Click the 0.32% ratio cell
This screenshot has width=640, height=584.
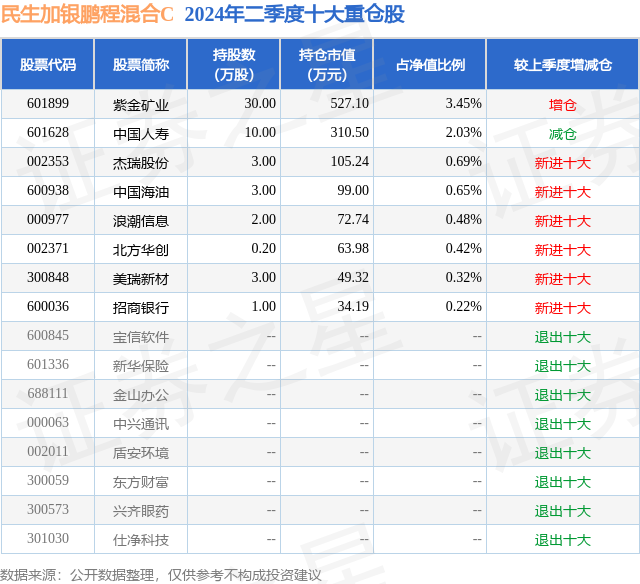click(x=463, y=278)
